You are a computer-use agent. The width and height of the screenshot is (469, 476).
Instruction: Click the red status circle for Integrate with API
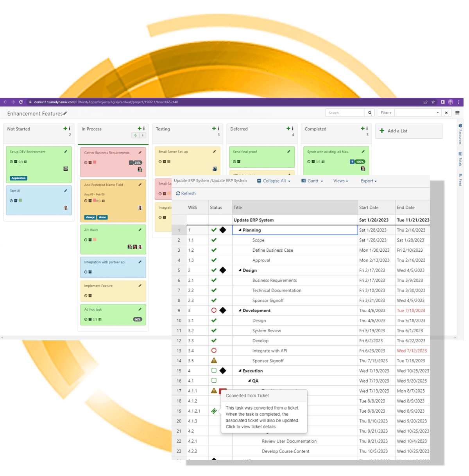coord(214,351)
